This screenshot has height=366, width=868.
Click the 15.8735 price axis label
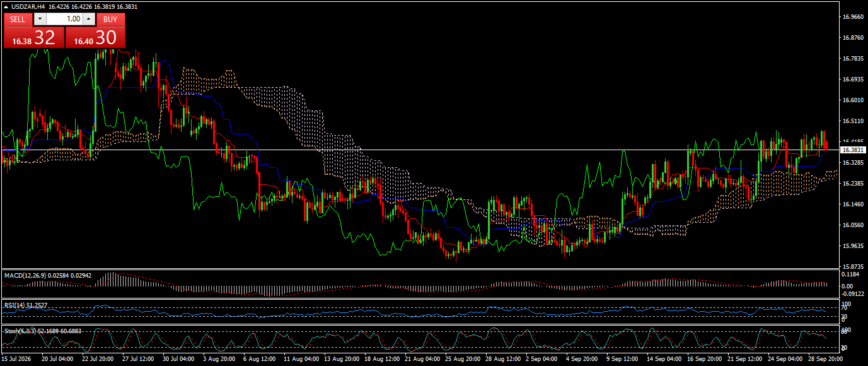pos(853,267)
